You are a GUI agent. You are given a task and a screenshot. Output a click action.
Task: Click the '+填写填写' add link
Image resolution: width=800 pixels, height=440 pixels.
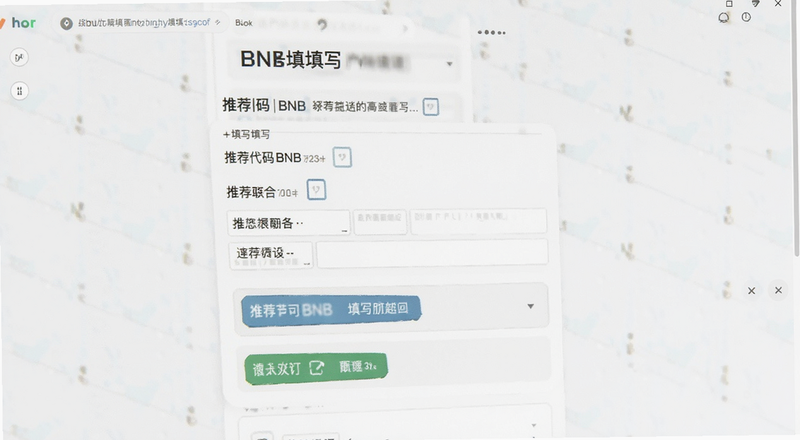click(x=246, y=134)
